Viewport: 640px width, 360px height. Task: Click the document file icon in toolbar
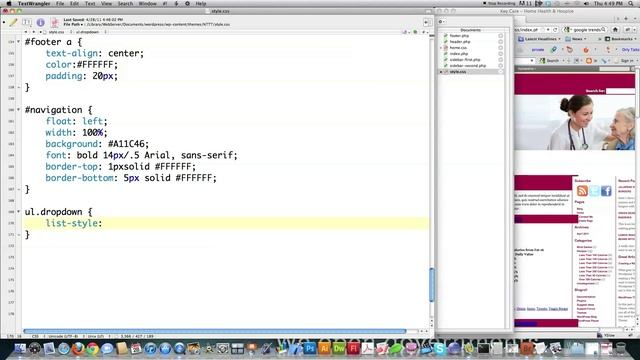[54, 22]
